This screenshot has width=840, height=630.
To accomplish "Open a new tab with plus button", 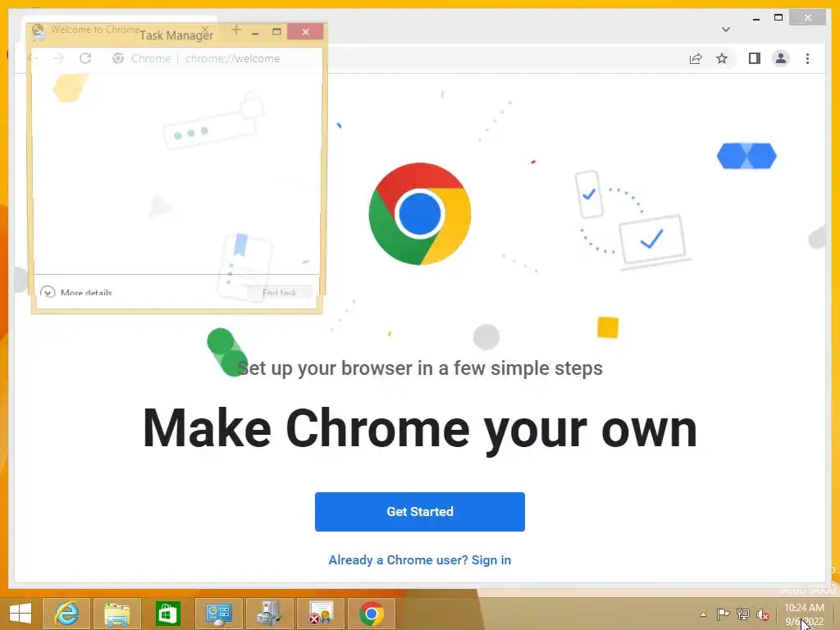I will (x=236, y=30).
